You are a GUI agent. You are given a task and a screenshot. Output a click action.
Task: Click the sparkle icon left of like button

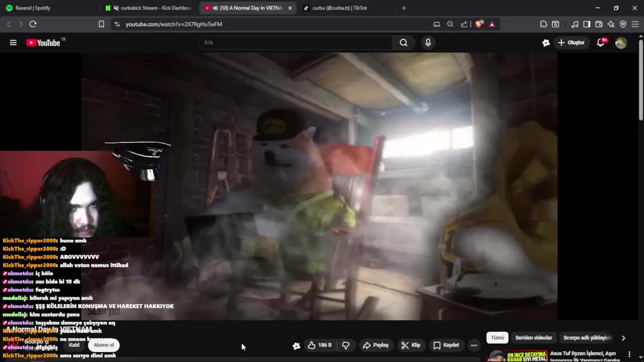coord(296,345)
